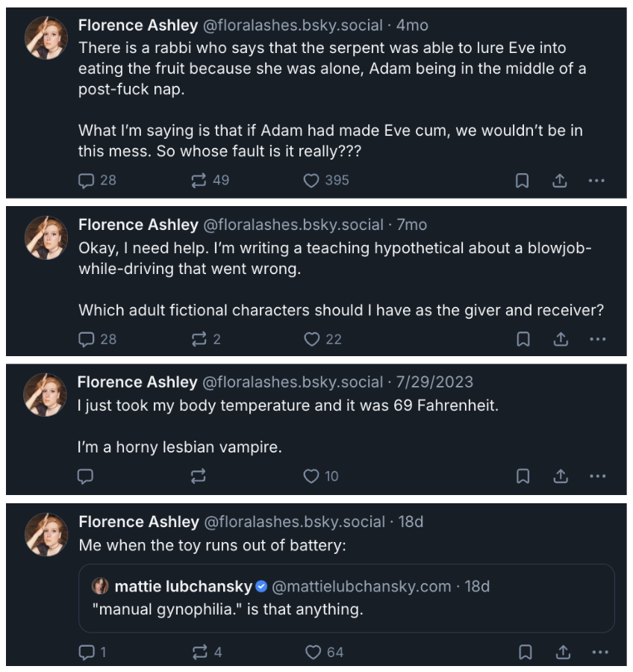Bookmark the 7/29/2023 post
633x672 pixels.
pyautogui.click(x=523, y=476)
